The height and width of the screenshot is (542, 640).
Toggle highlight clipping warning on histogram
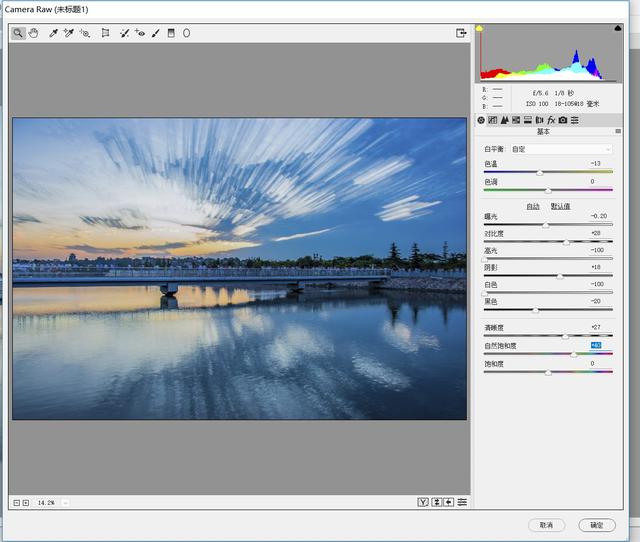point(618,28)
